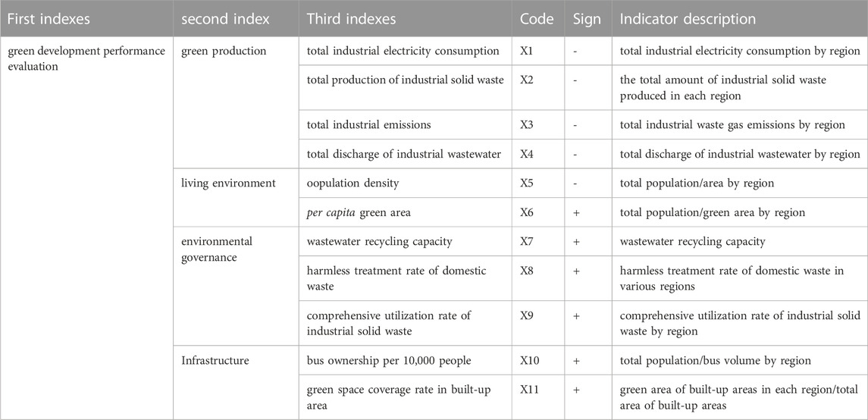Select the 'Indicator description' header cell
The image size is (868, 420).
(740, 18)
